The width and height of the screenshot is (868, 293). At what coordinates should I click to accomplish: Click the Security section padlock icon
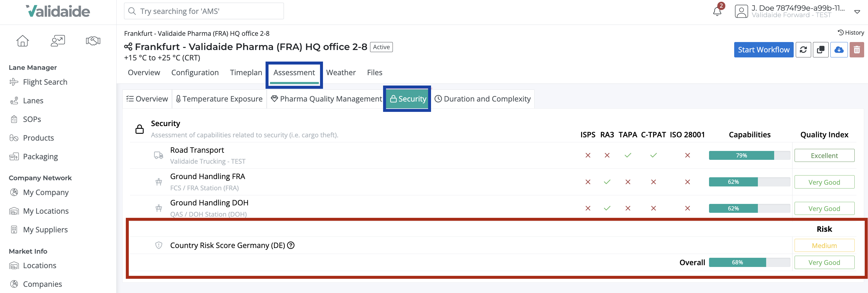pyautogui.click(x=139, y=129)
